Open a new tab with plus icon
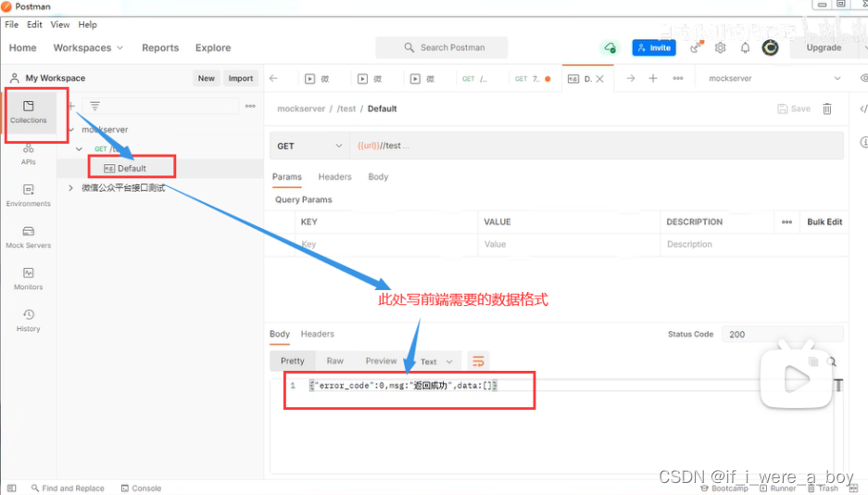Viewport: 868px width, 495px height. click(653, 78)
